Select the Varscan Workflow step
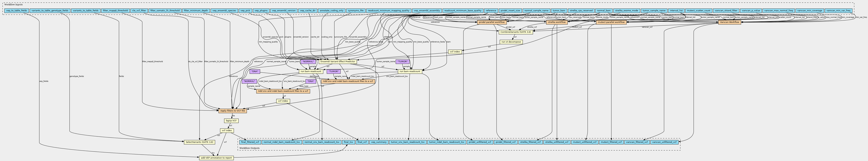 point(729,22)
